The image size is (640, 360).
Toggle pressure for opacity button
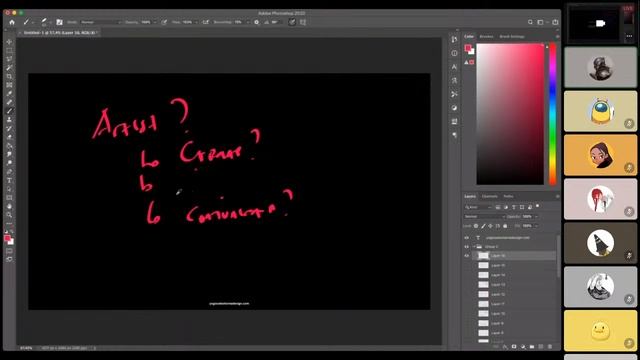(x=164, y=22)
